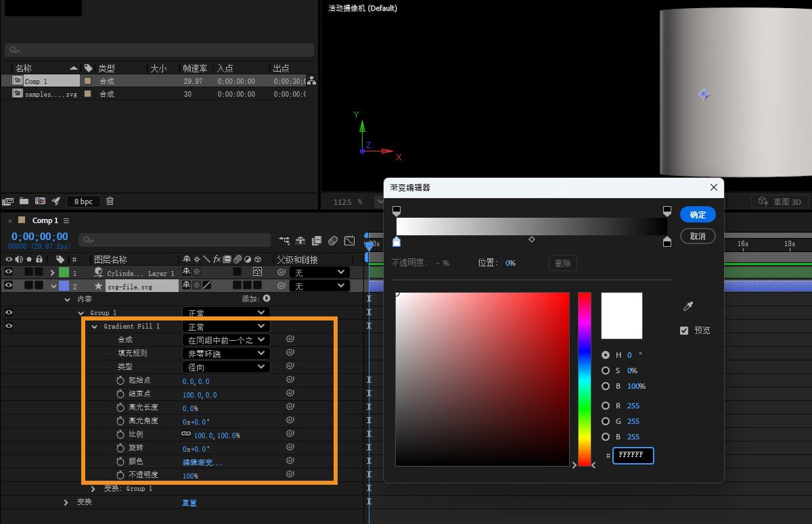Collapse the Gradient Fill 1 properties
The height and width of the screenshot is (524, 812).
tap(95, 327)
